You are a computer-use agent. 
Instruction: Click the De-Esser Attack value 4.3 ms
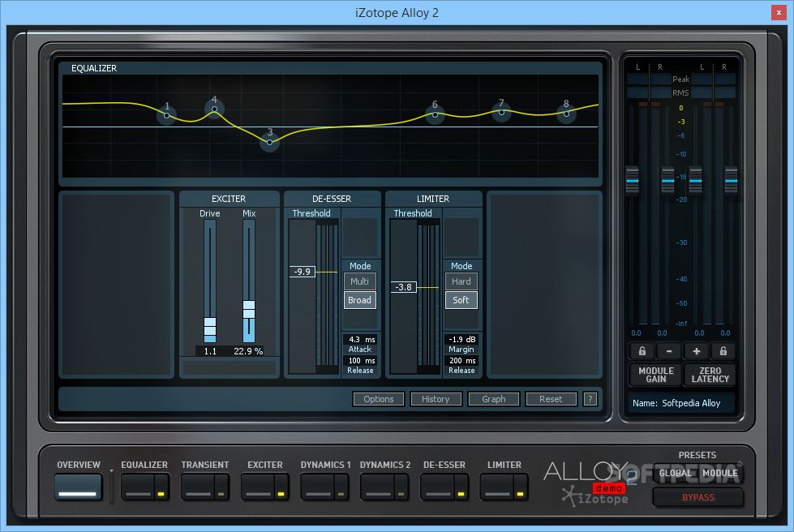(362, 340)
